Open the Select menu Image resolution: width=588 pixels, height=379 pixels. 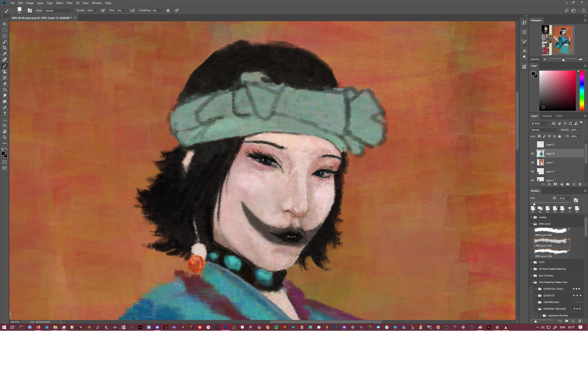[x=59, y=3]
